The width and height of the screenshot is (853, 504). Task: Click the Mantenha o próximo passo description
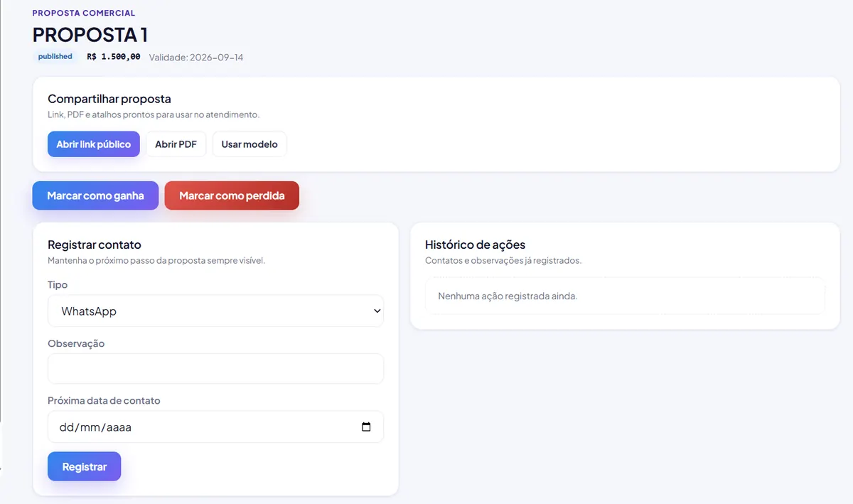(156, 260)
